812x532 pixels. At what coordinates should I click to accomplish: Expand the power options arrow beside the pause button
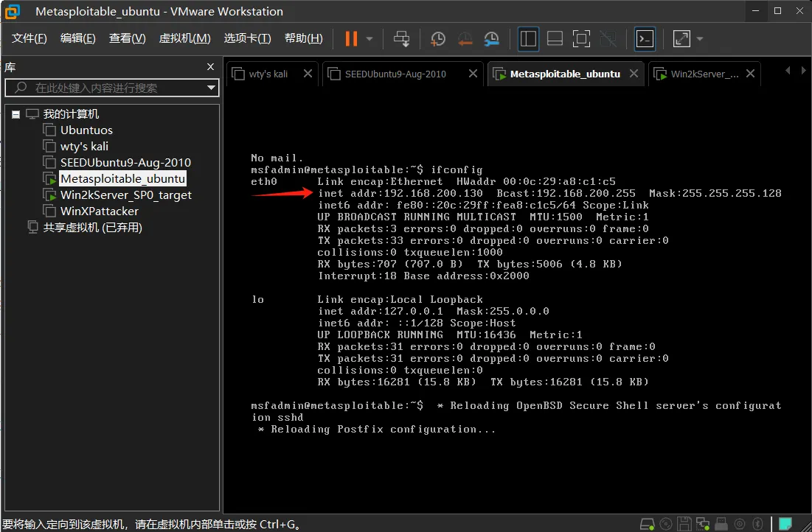(x=369, y=39)
